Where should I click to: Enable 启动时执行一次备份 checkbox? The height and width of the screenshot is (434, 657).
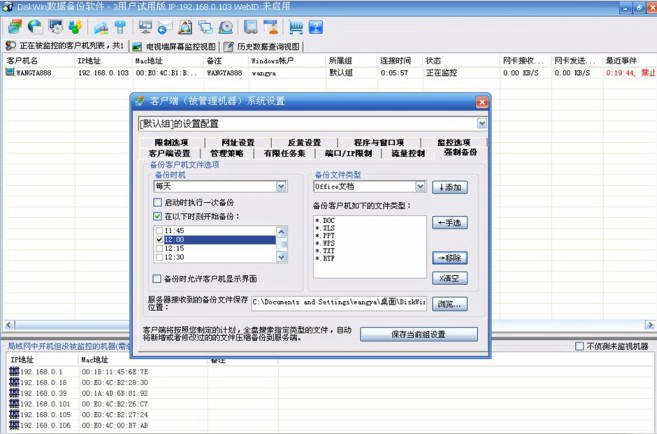click(158, 202)
